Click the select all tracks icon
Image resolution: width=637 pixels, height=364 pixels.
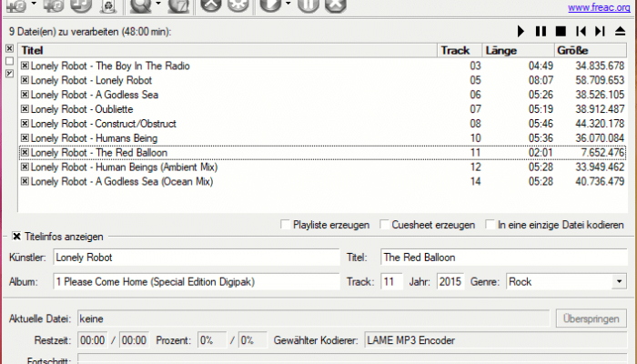[x=10, y=49]
